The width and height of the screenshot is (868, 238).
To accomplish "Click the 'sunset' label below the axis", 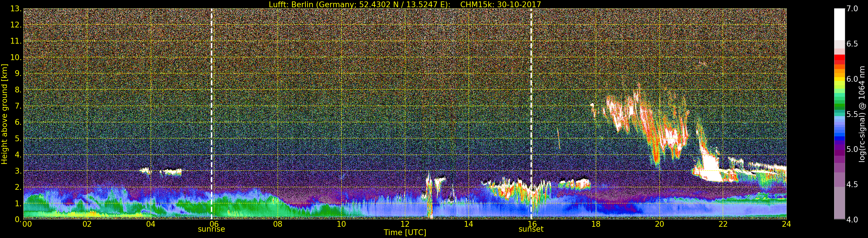I will point(531,229).
